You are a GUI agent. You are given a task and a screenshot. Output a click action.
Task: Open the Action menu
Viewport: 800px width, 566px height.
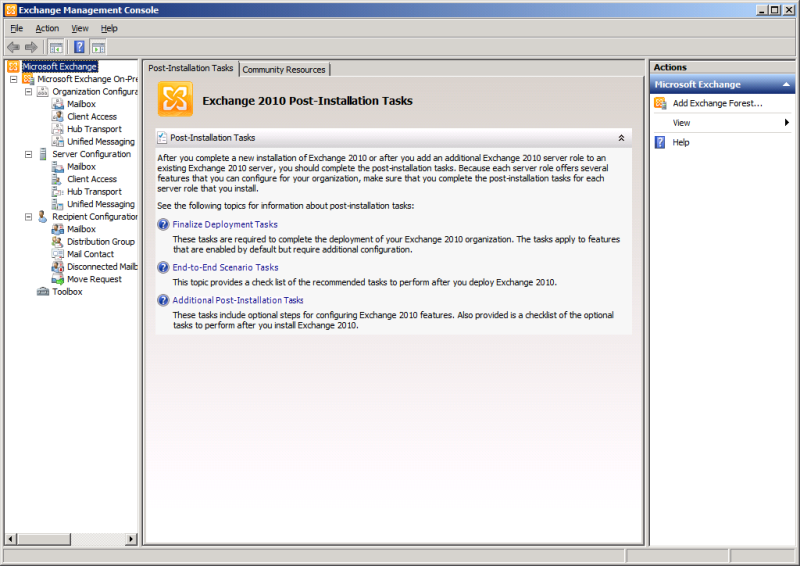click(x=47, y=29)
